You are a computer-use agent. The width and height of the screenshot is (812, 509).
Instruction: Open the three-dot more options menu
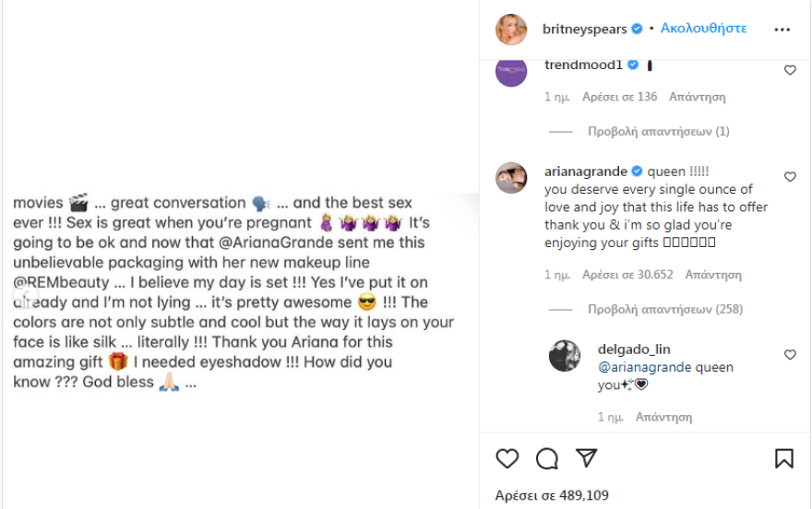pyautogui.click(x=782, y=30)
